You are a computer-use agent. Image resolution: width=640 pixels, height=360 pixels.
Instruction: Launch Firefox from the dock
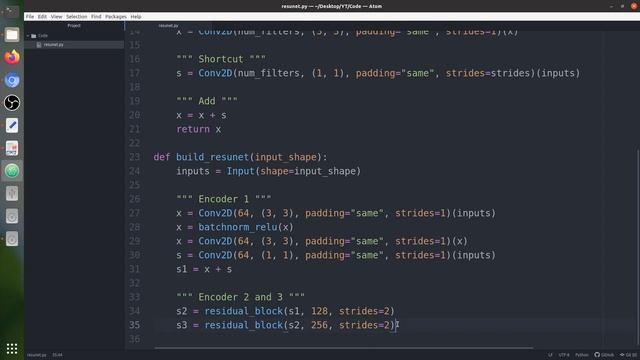12,57
